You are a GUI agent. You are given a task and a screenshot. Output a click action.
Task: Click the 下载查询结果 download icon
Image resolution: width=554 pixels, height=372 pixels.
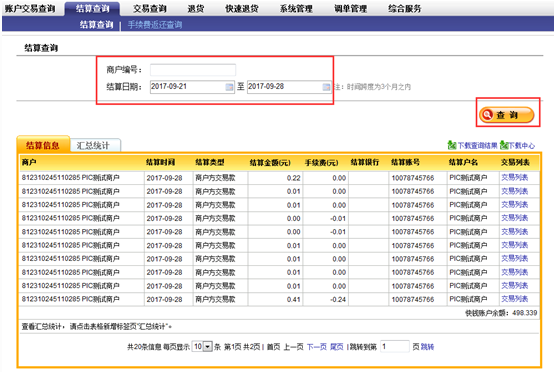(x=452, y=145)
